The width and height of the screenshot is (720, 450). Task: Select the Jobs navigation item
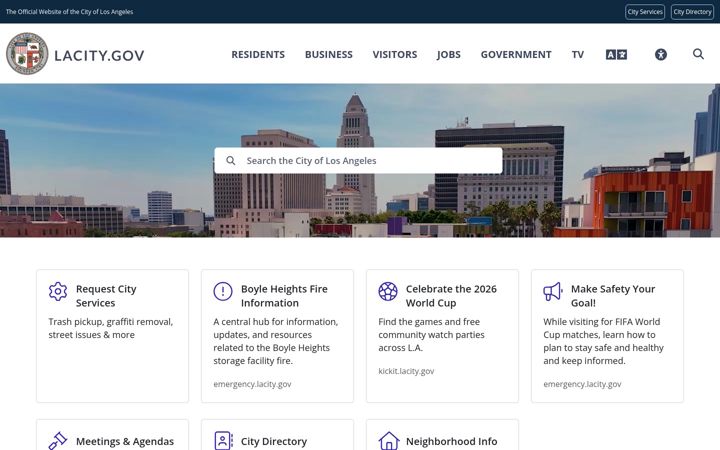(449, 55)
